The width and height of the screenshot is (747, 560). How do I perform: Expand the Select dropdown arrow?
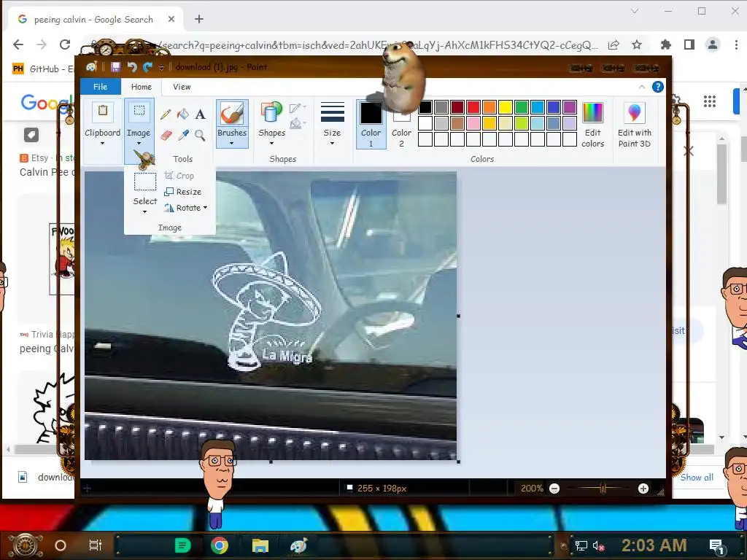145,212
